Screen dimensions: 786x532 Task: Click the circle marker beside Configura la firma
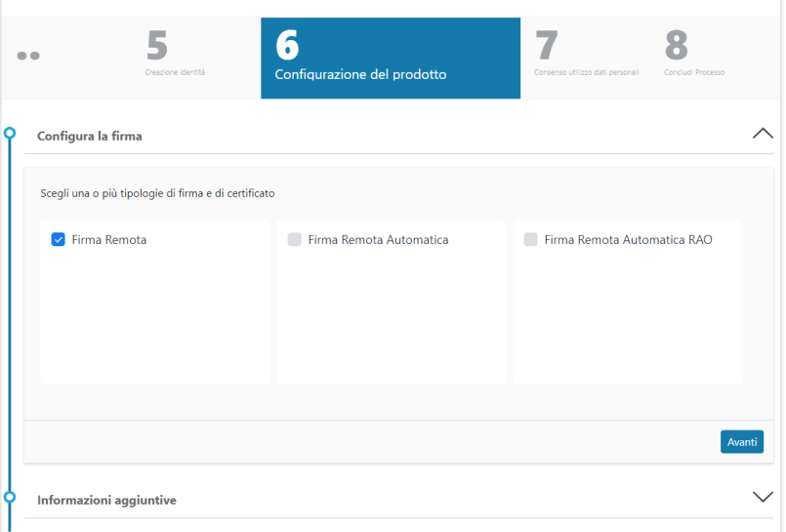(x=10, y=134)
